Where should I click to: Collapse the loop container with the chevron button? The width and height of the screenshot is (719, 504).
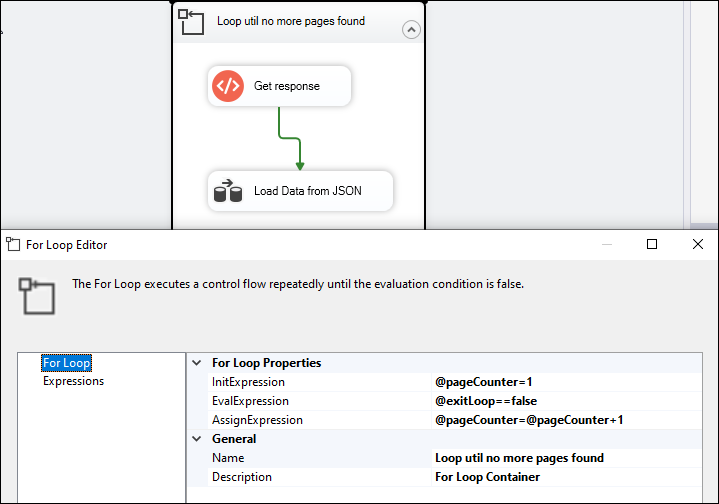point(411,30)
